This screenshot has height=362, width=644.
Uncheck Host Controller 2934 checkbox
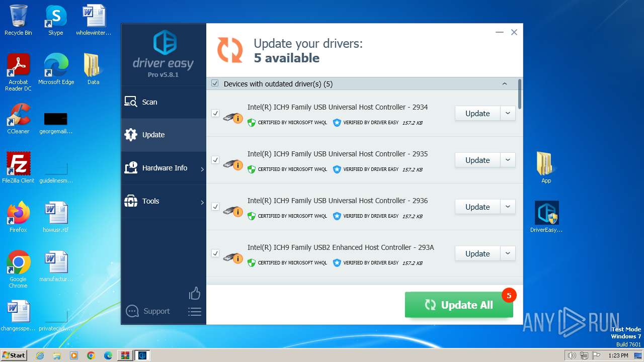[x=215, y=114]
